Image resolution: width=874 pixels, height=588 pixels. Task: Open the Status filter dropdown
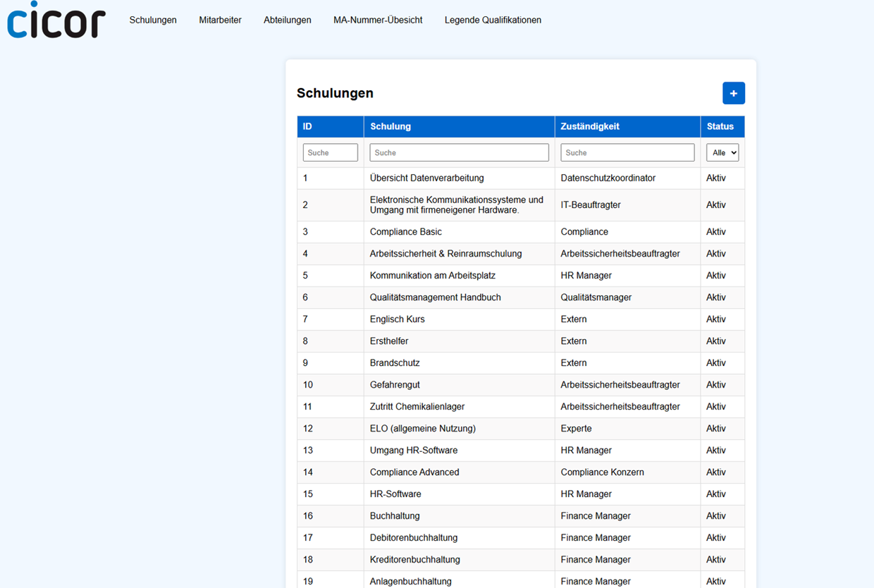[x=722, y=152]
